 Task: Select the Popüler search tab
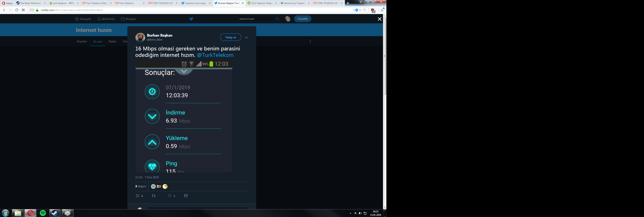tap(82, 41)
